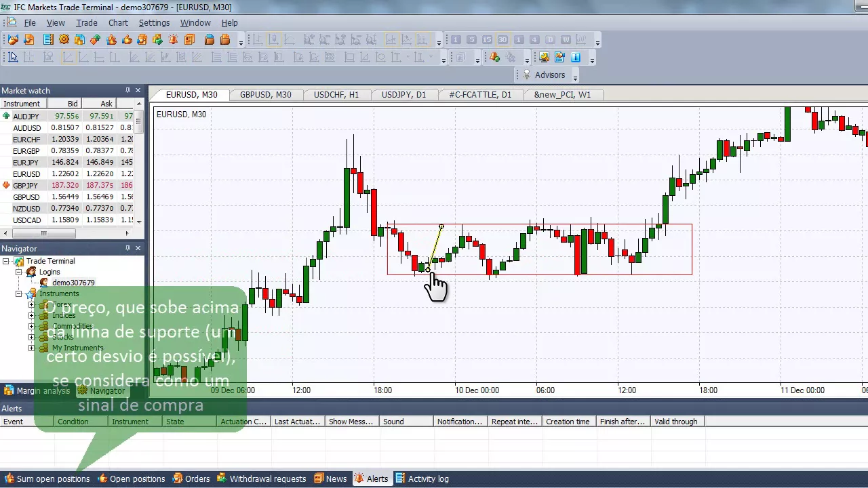868x488 pixels.
Task: Switch to the #C-FCATTLE, D1 chart tab
Action: [x=480, y=95]
